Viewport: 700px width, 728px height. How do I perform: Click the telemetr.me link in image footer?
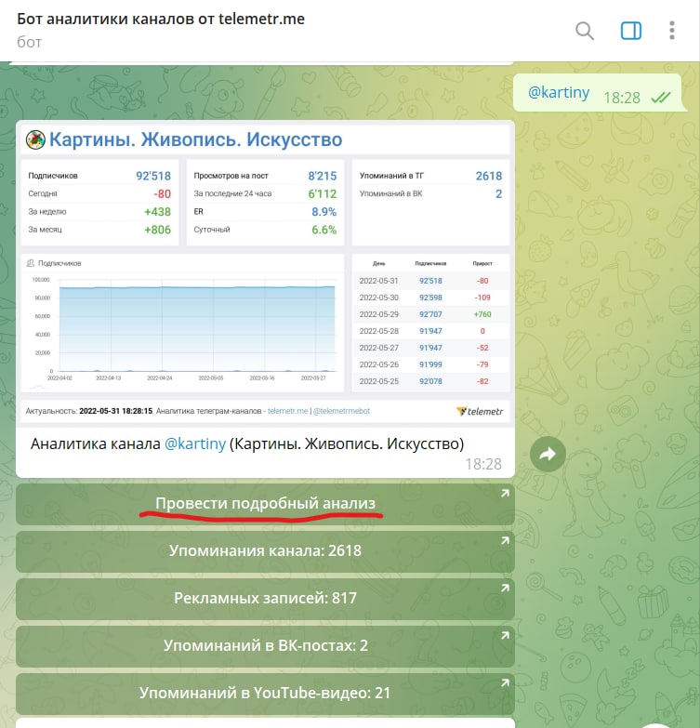pyautogui.click(x=288, y=411)
